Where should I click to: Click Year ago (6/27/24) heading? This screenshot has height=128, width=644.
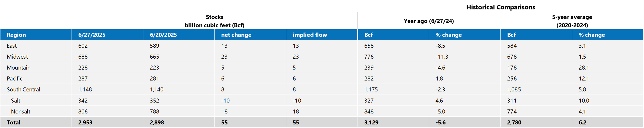point(429,21)
